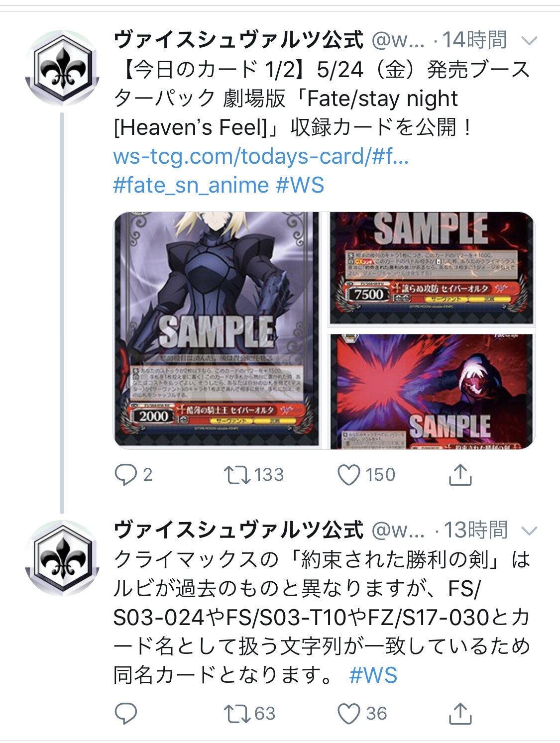Image resolution: width=560 pixels, height=743 pixels.
Task: Retweet the second tweet with 63 retweets
Action: tap(237, 714)
